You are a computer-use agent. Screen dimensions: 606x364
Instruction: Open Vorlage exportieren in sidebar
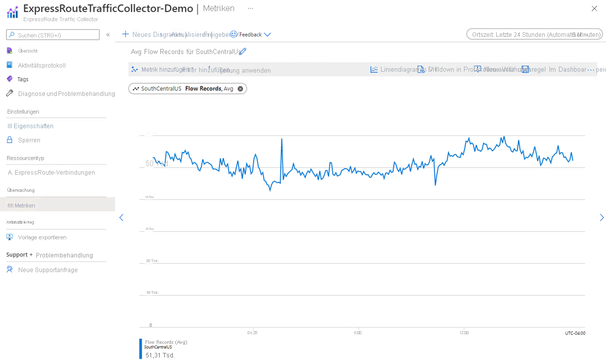pyautogui.click(x=42, y=237)
